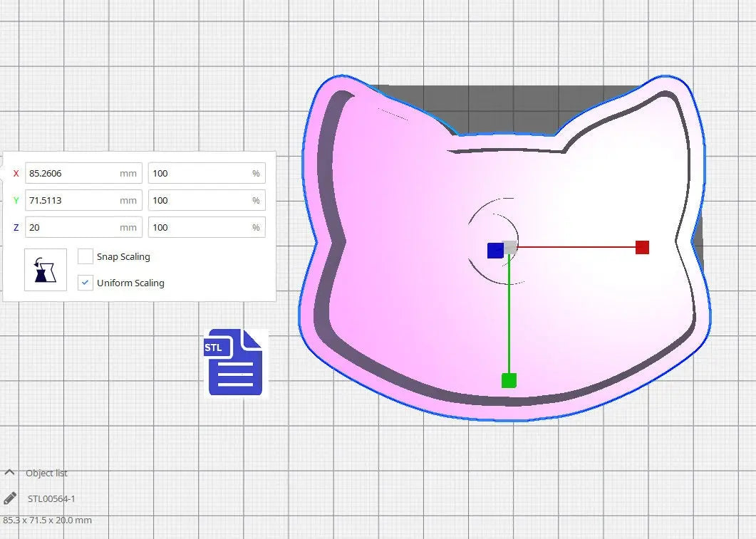Click the green Y-axis scale handle
The image size is (756, 539).
click(x=508, y=380)
